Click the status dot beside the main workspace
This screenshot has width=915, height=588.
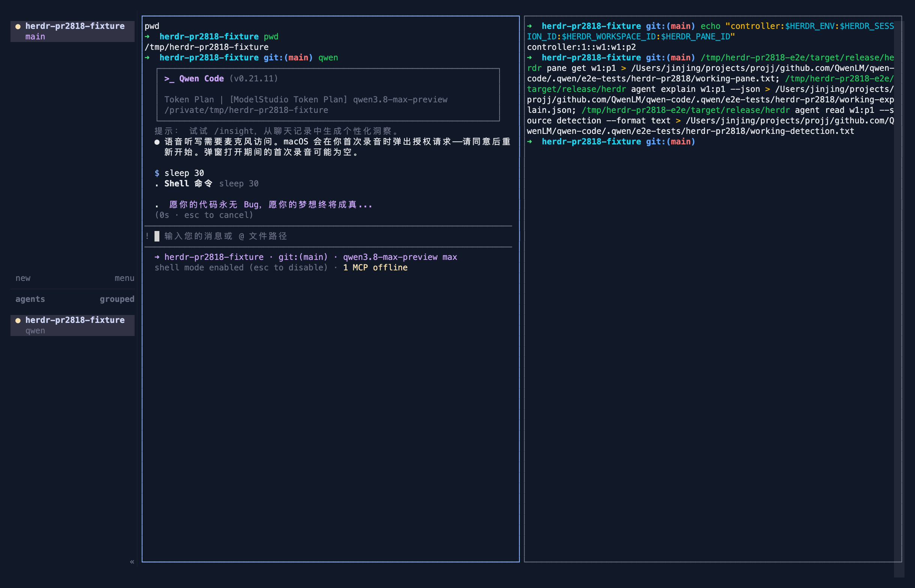click(18, 26)
